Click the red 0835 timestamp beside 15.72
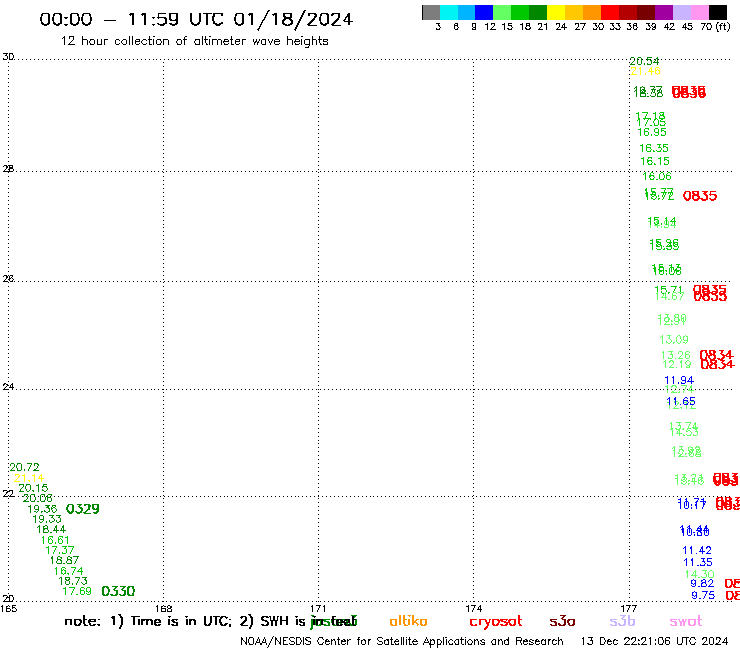Viewport: 740px width, 650px height. 700,196
